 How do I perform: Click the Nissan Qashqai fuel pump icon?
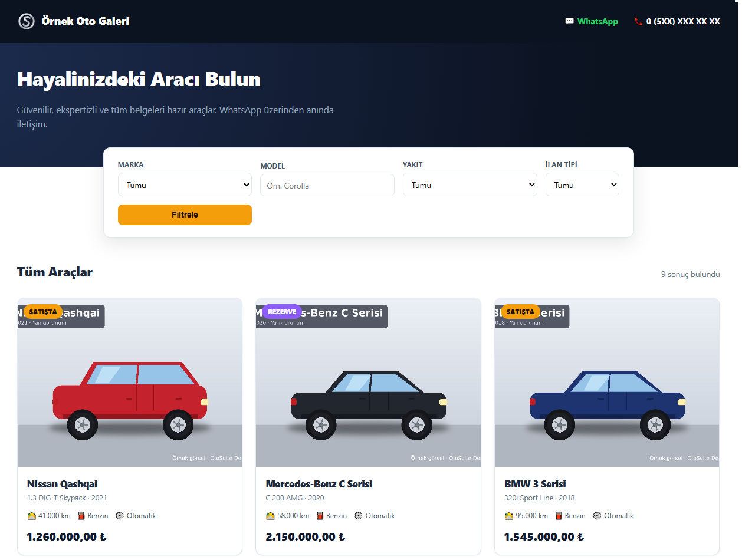81,516
